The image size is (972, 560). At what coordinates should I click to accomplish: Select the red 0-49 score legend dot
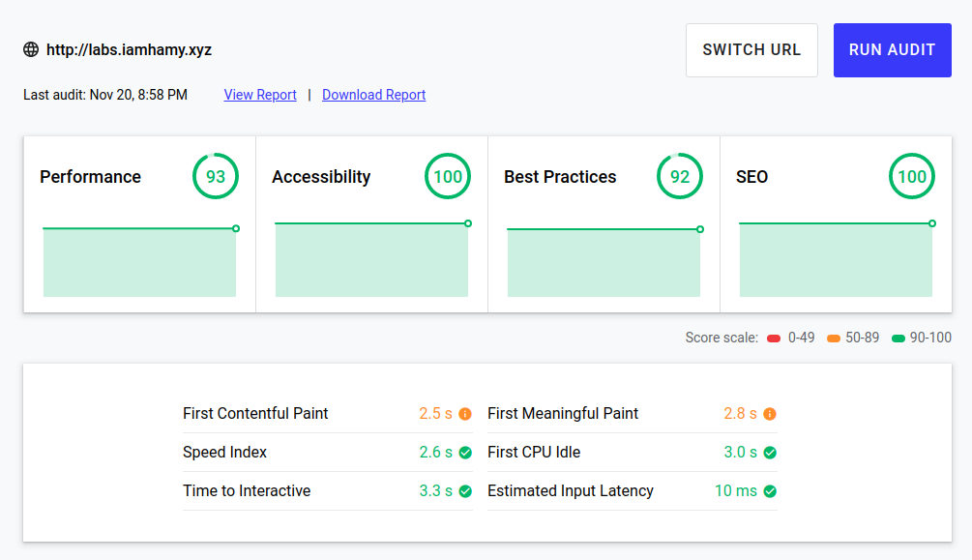click(773, 338)
